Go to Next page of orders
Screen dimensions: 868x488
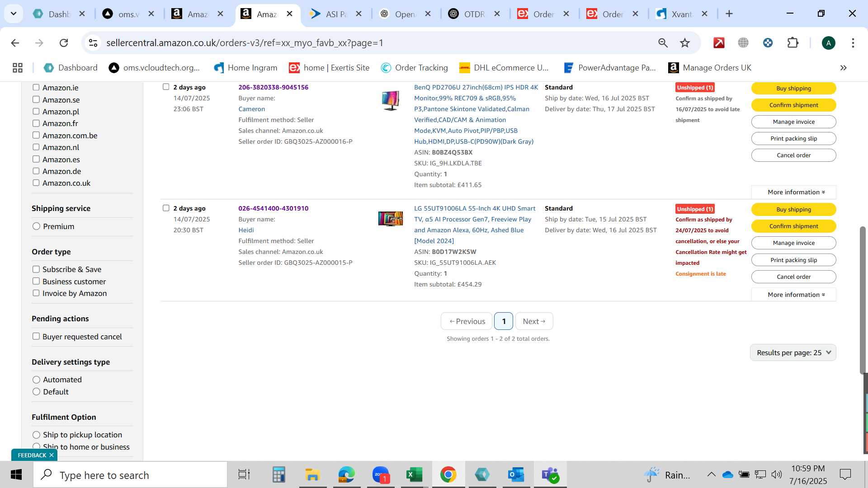534,321
